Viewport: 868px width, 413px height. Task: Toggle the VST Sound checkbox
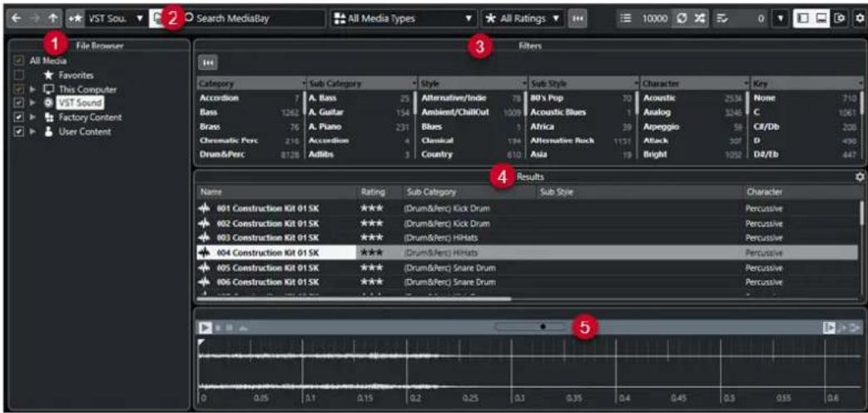(18, 103)
